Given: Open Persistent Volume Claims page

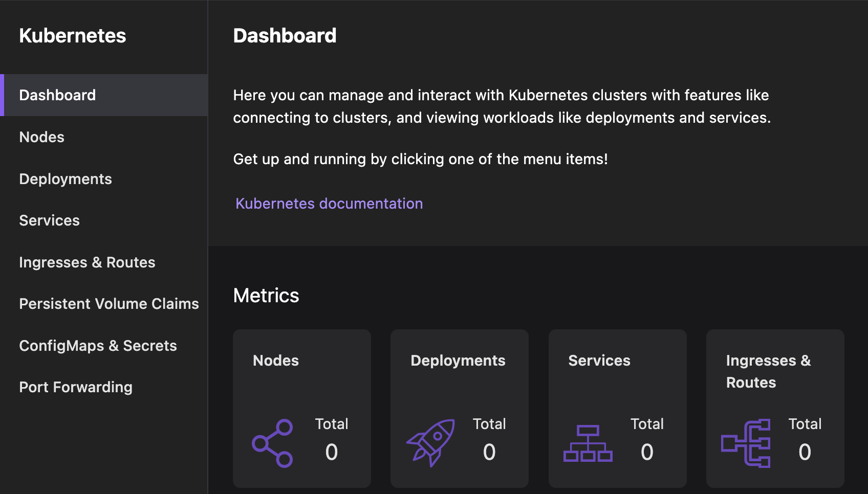Looking at the screenshot, I should pyautogui.click(x=104, y=304).
